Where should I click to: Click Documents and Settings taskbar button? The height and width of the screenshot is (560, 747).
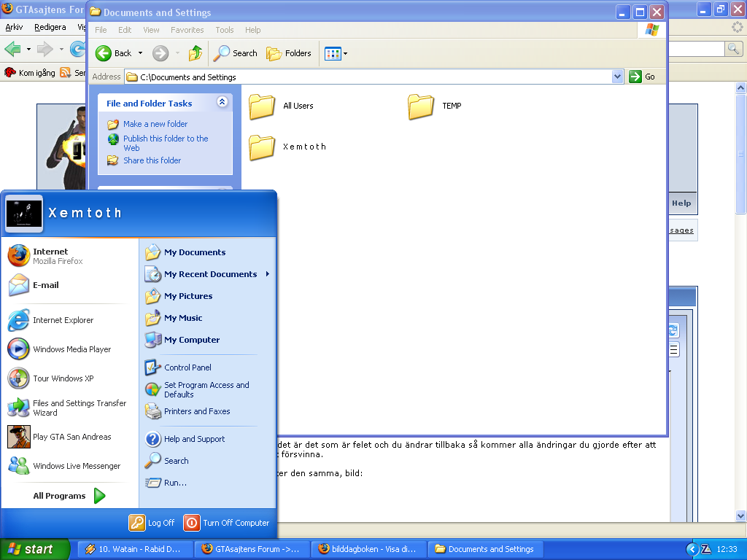(x=485, y=549)
